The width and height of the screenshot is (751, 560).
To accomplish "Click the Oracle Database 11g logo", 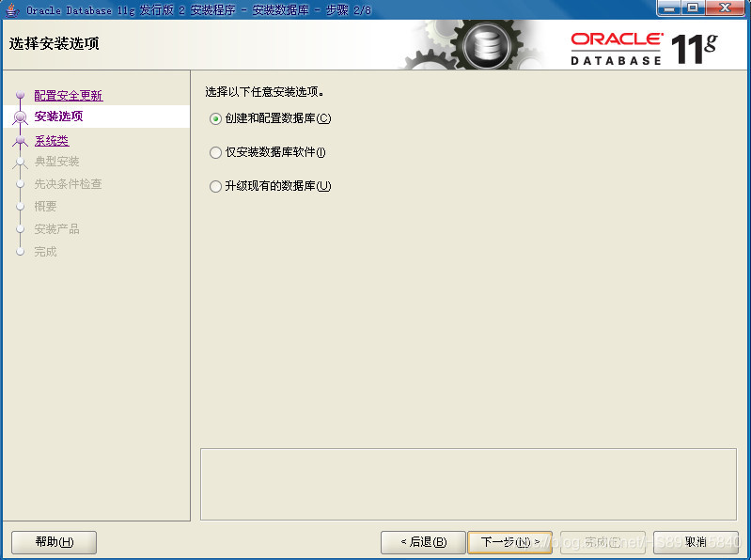I will [x=643, y=48].
